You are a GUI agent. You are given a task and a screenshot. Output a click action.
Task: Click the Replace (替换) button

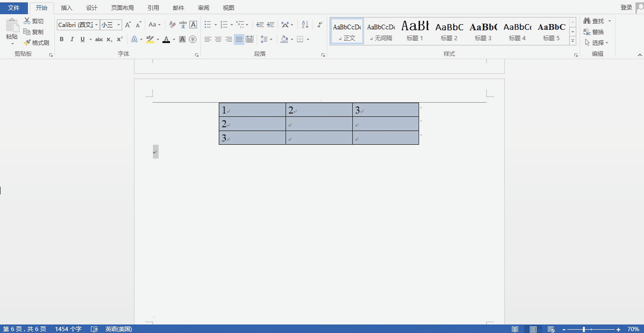tap(594, 32)
